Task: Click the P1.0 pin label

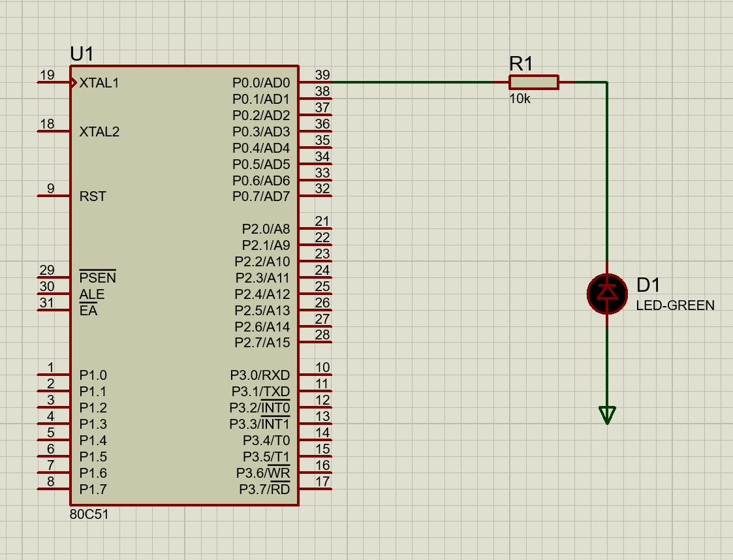Action: [93, 375]
